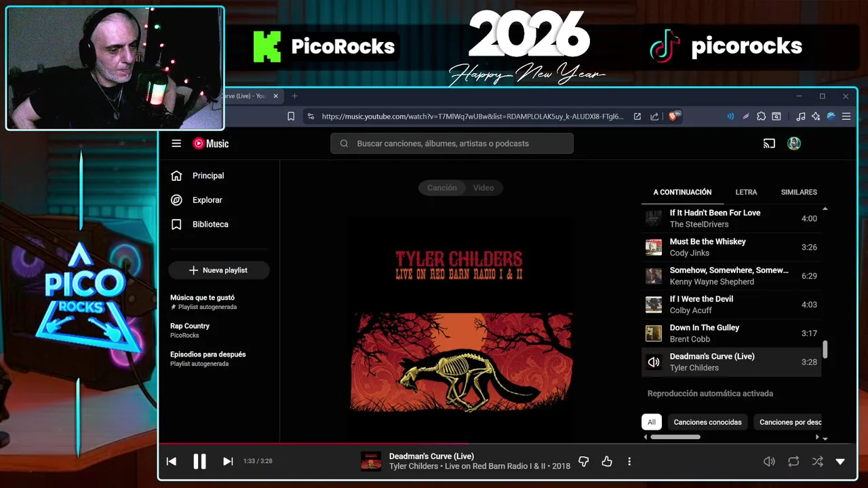Image resolution: width=868 pixels, height=488 pixels.
Task: Click the thumbs up like icon
Action: (x=607, y=462)
